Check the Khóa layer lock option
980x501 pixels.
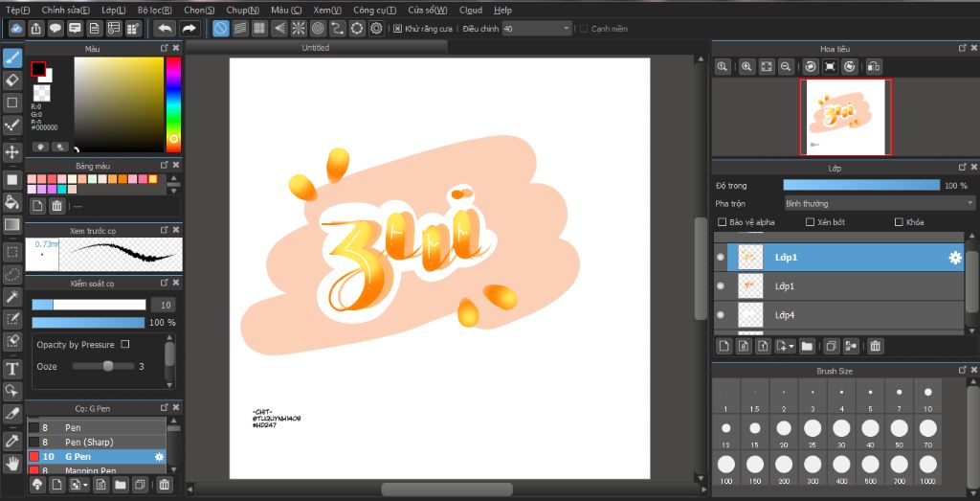[x=900, y=222]
